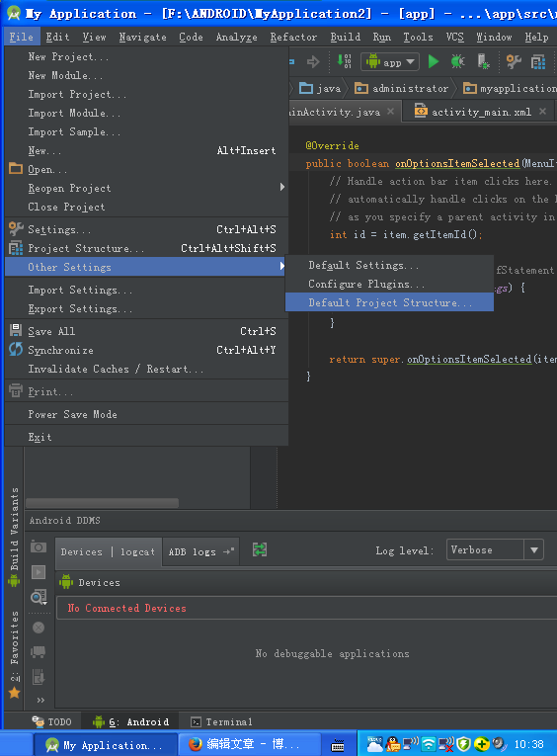The image size is (557, 756).
Task: Click onOptionsItemSelected in the return statement
Action: point(469,359)
